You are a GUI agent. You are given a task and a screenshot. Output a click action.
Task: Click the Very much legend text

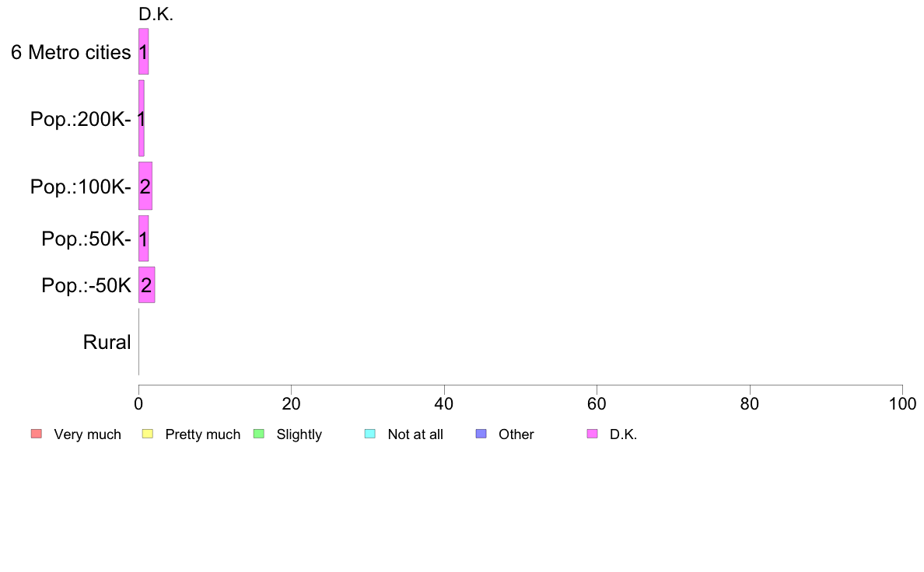click(x=87, y=434)
